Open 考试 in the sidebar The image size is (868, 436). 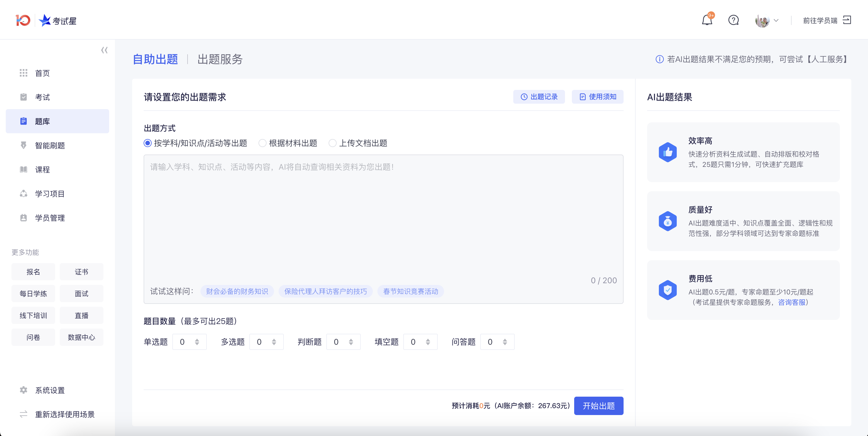[x=57, y=97]
